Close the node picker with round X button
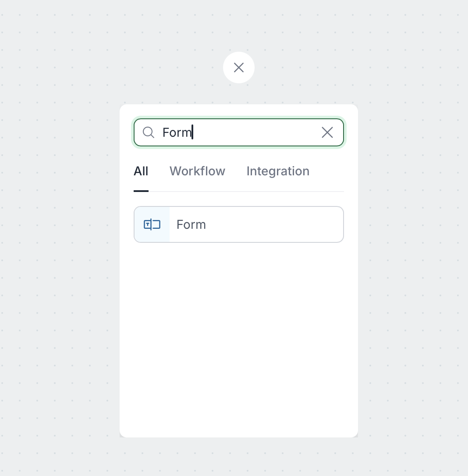The width and height of the screenshot is (468, 476). coord(239,67)
